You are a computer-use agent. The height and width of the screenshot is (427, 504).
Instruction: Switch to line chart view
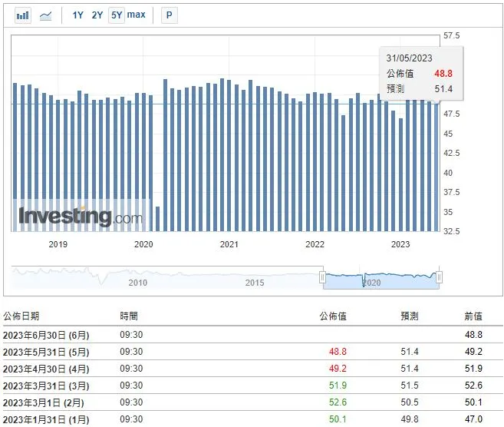(x=46, y=15)
